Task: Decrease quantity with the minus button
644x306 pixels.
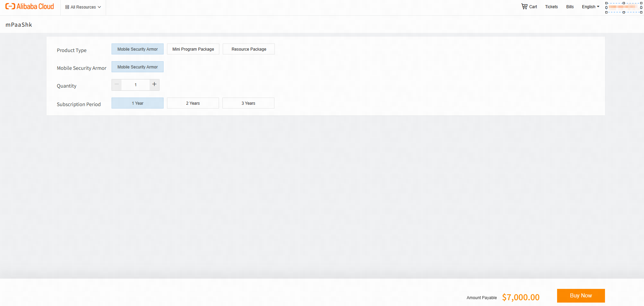Action: click(x=117, y=85)
